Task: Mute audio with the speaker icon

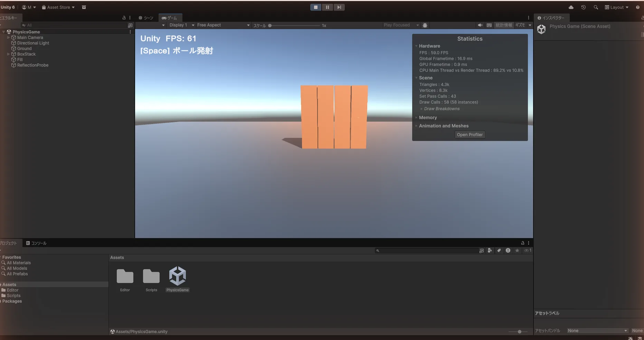Action: point(480,25)
